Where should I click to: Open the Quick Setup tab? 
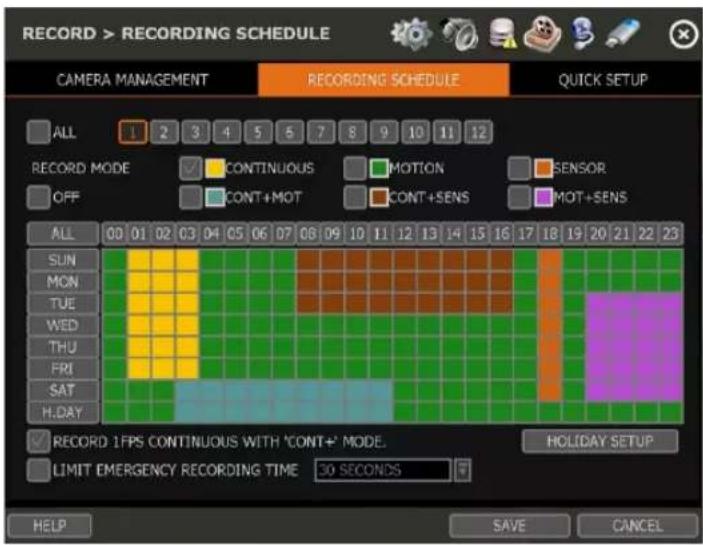point(603,80)
